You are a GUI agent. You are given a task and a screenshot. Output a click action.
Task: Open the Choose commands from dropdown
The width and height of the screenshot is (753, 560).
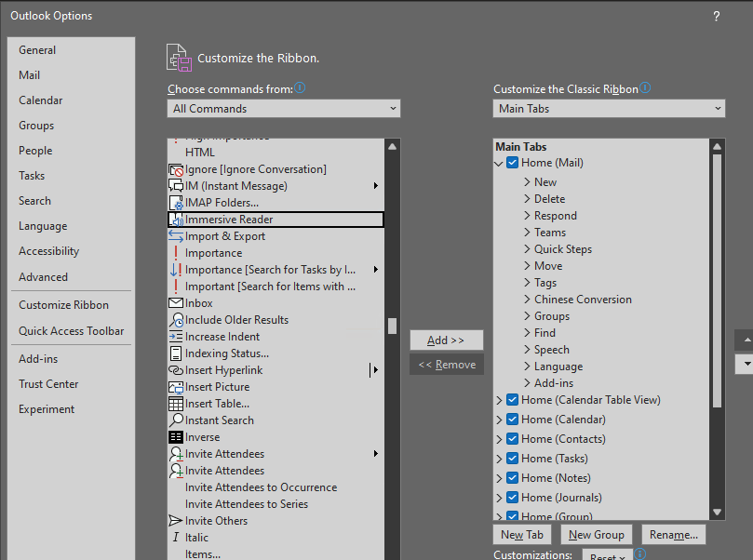[x=283, y=108]
